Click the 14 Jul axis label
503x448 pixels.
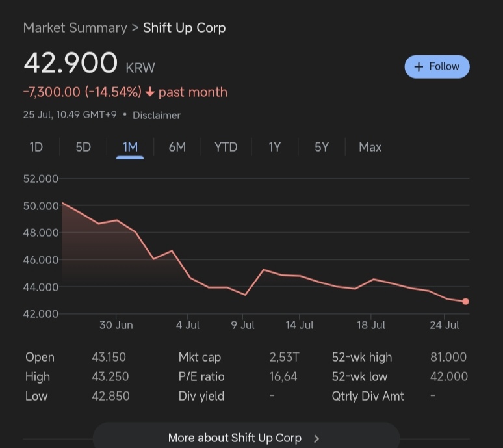click(300, 325)
